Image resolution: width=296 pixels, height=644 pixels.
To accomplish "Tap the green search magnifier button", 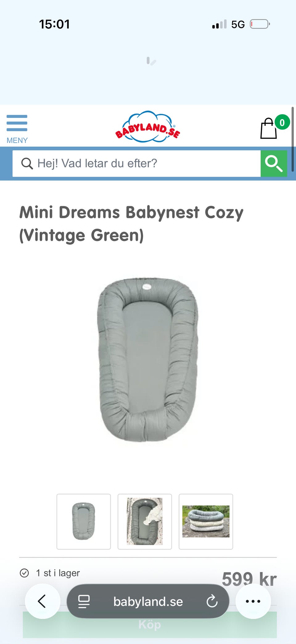I will 274,164.
